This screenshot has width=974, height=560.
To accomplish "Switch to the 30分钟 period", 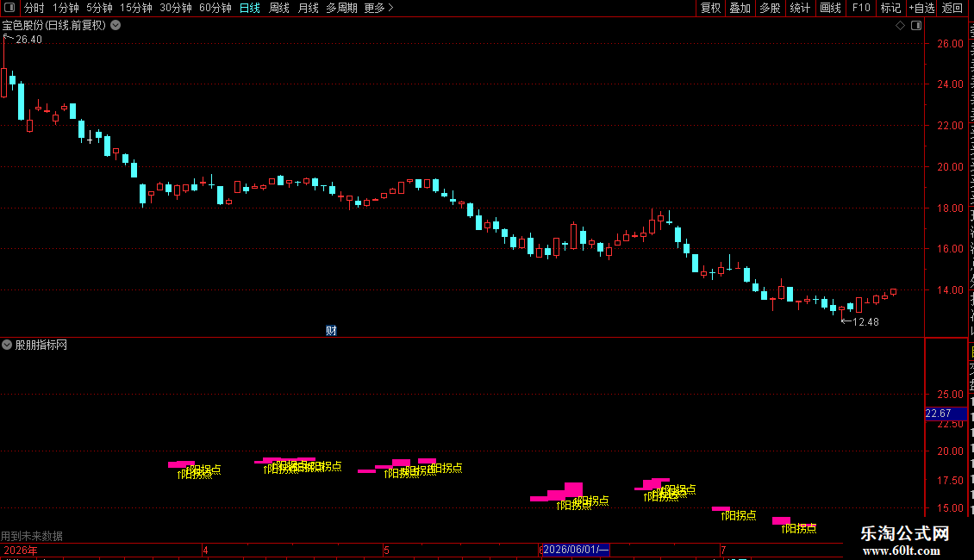I will coord(176,8).
